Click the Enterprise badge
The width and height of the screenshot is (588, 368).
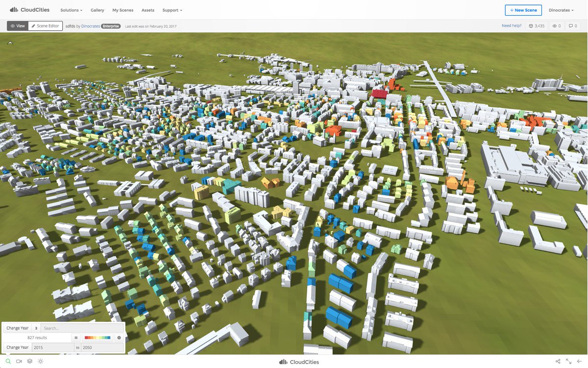(x=111, y=26)
